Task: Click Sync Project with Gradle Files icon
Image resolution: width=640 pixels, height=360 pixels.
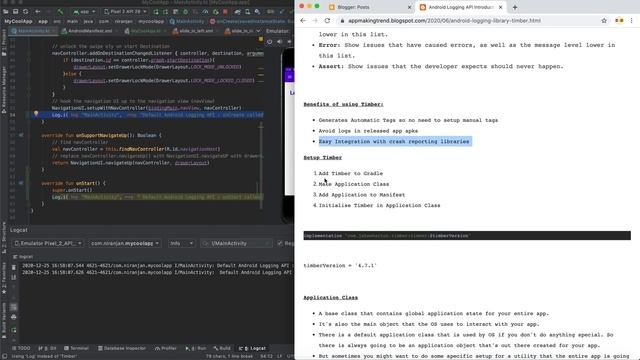Action: 237,11
